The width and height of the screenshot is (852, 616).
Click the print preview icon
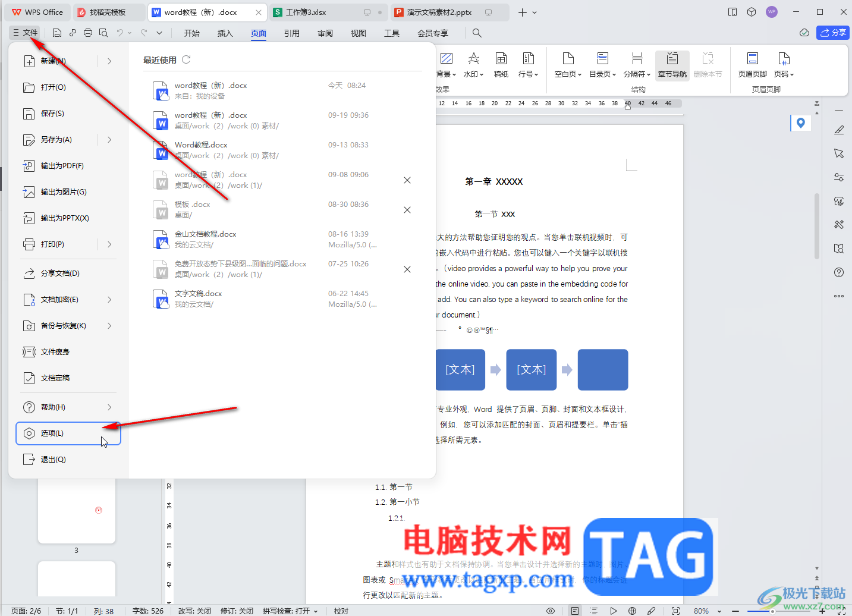pos(103,33)
